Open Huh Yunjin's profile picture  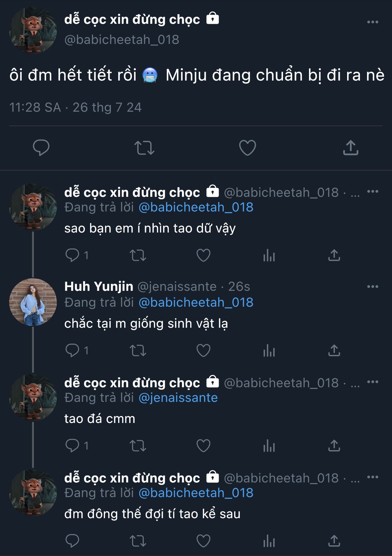click(x=33, y=302)
